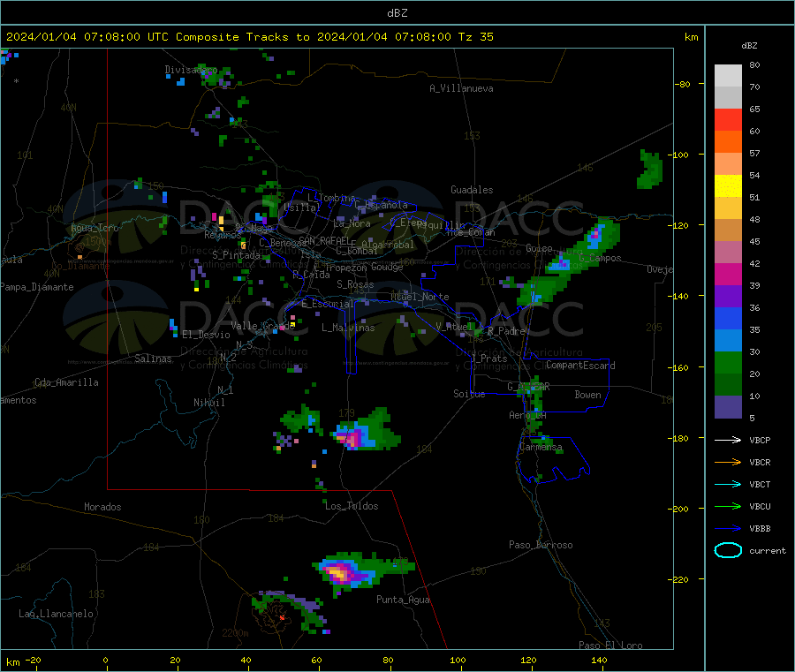Click the cyan VBCT arrow icon
Image resolution: width=795 pixels, height=672 pixels.
tap(728, 484)
